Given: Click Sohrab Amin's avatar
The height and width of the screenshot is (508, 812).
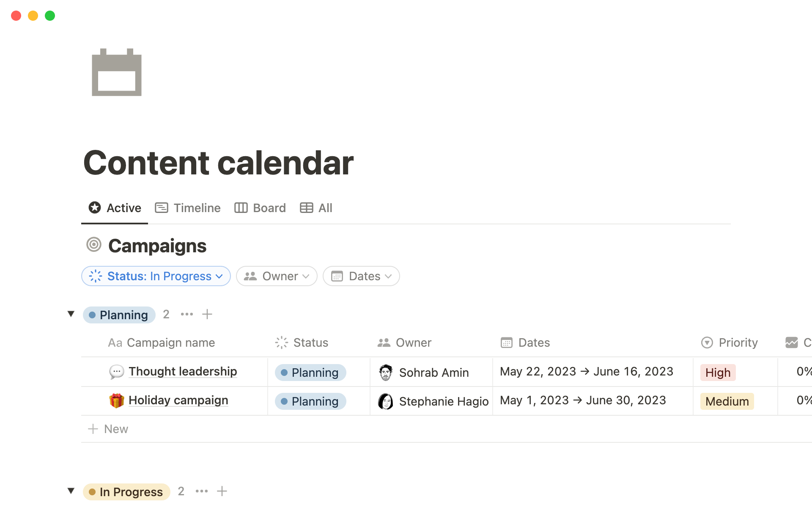Looking at the screenshot, I should [386, 372].
